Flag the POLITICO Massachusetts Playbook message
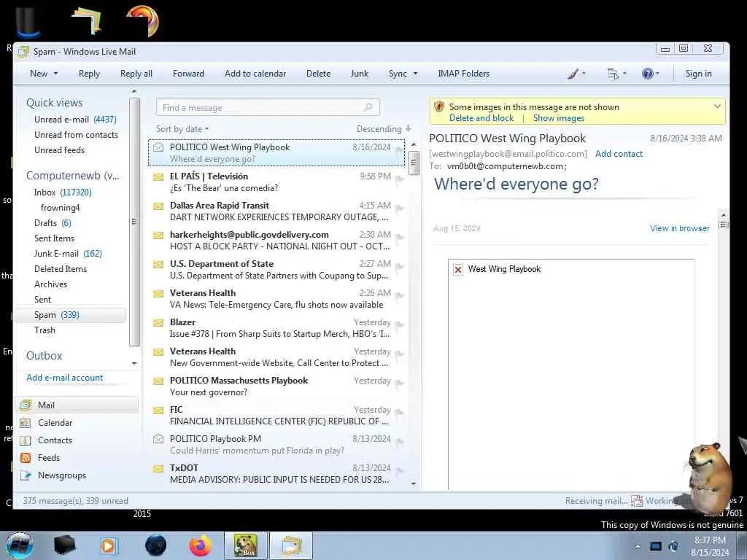This screenshot has height=560, width=747. tap(399, 384)
